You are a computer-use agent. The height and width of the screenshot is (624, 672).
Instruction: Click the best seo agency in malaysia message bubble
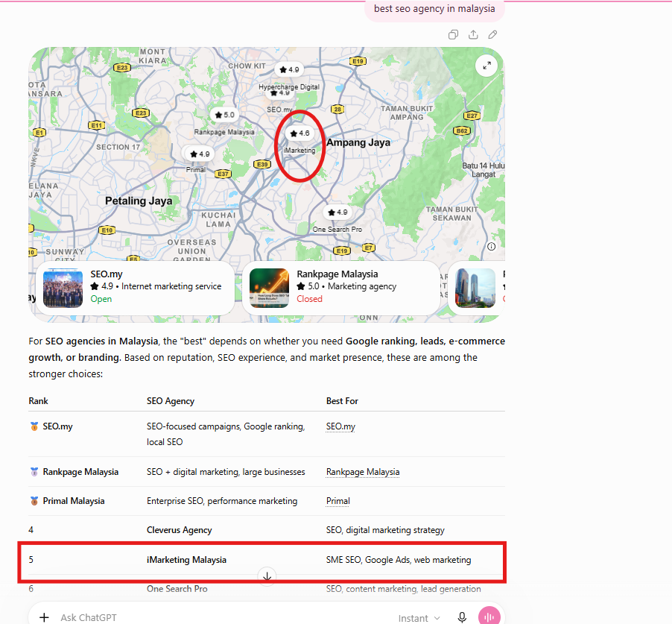coord(434,10)
